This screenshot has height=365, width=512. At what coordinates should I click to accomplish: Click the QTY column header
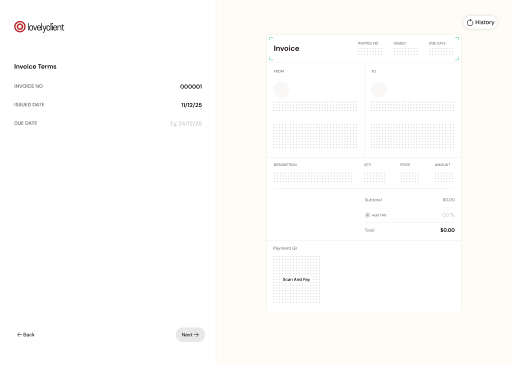coord(368,165)
